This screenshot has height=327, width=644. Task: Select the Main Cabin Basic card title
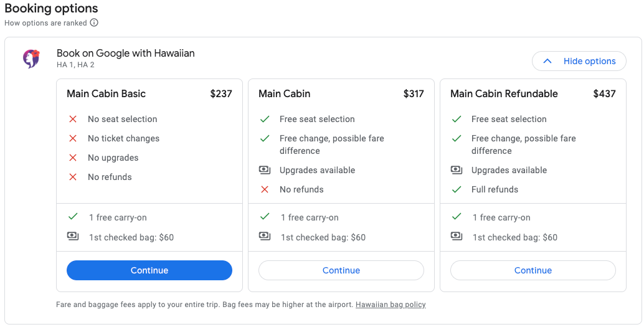106,94
